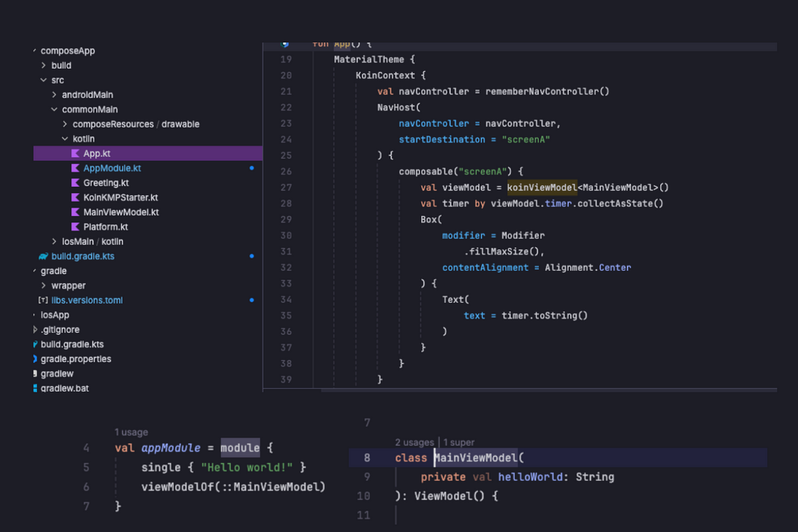Click the modified dot beside libs.versions.toml
Image resolution: width=798 pixels, height=532 pixels.
pyautogui.click(x=251, y=300)
